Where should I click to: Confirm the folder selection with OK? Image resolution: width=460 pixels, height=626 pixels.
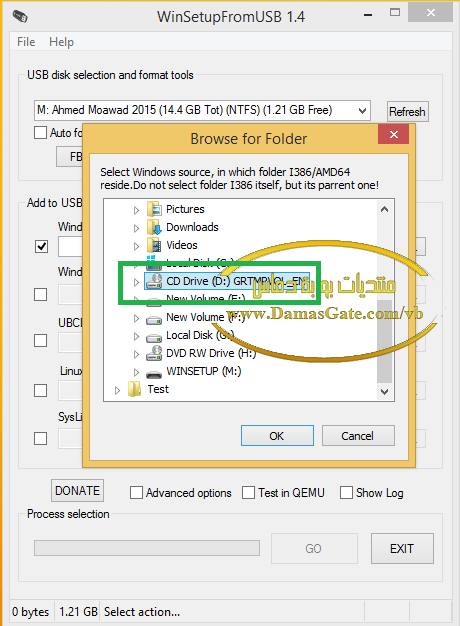pyautogui.click(x=277, y=436)
